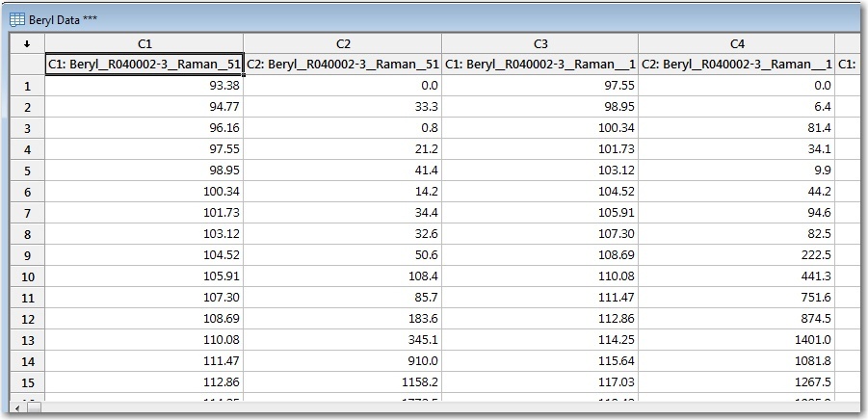
Task: Select the C3 column header
Action: [x=539, y=43]
